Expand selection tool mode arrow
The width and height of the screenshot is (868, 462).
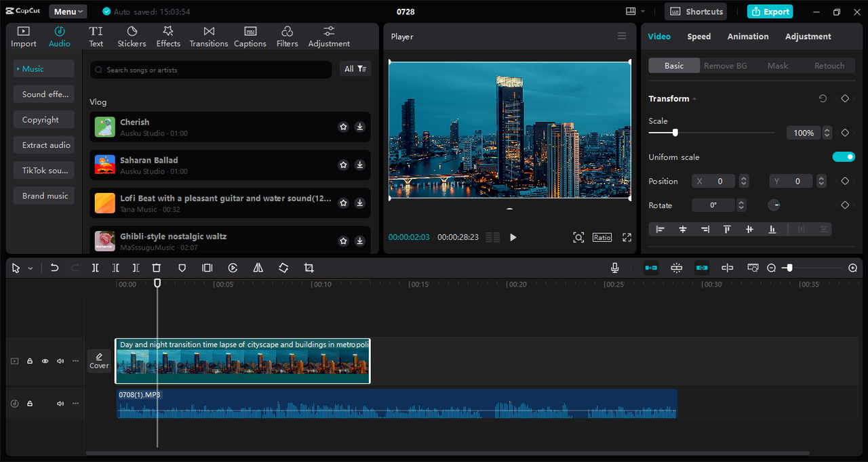[30, 269]
